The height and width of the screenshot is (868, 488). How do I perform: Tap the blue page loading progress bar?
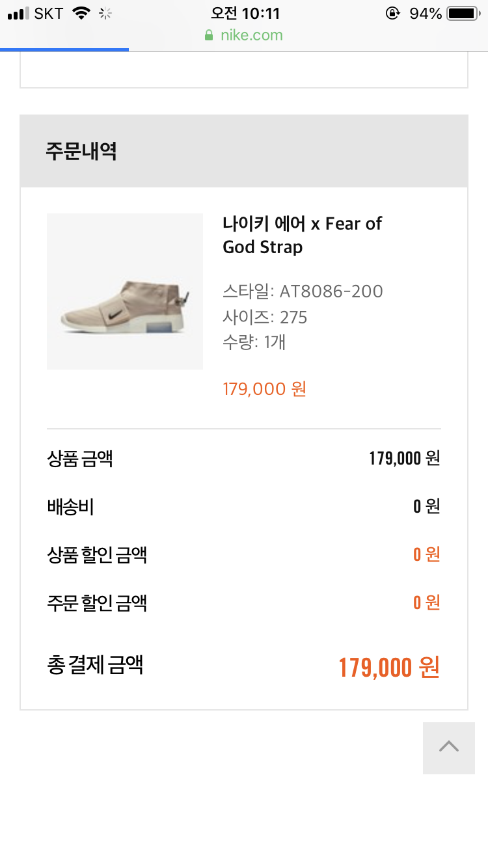click(x=64, y=49)
